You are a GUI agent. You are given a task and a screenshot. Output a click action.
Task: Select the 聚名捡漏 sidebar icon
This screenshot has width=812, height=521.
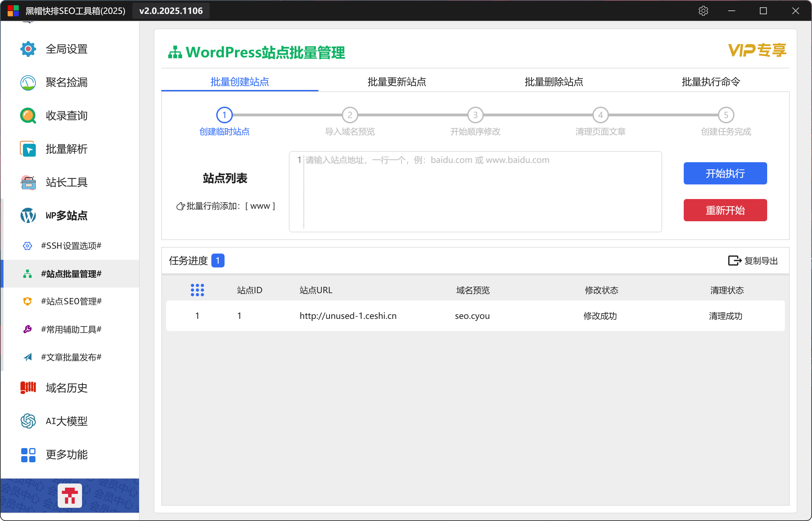point(28,83)
